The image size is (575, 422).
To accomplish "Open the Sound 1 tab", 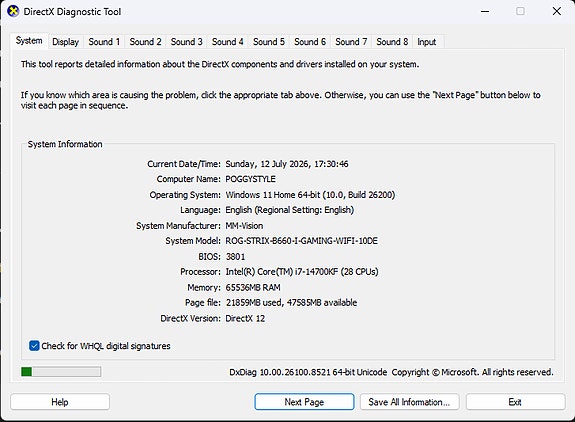I will (104, 42).
